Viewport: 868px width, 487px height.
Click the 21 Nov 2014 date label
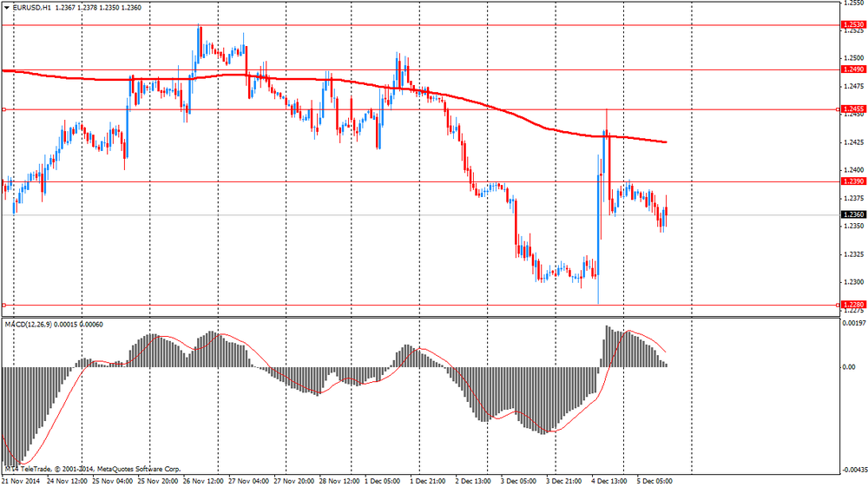21,481
